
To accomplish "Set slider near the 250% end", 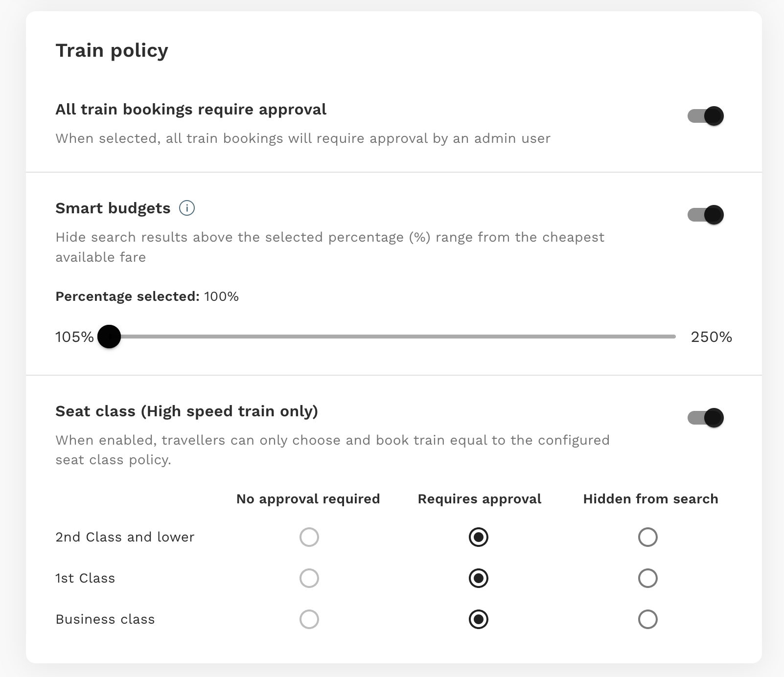I will 670,337.
